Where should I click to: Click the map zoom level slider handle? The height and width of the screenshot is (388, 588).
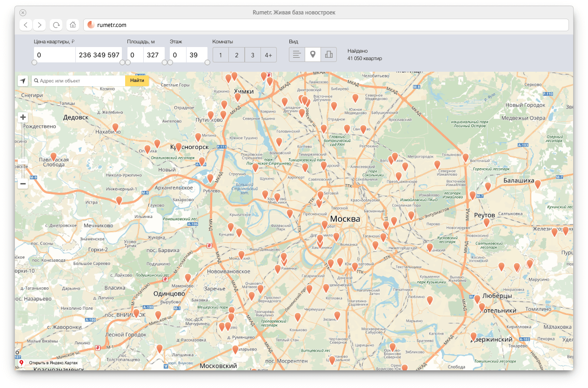[23, 162]
